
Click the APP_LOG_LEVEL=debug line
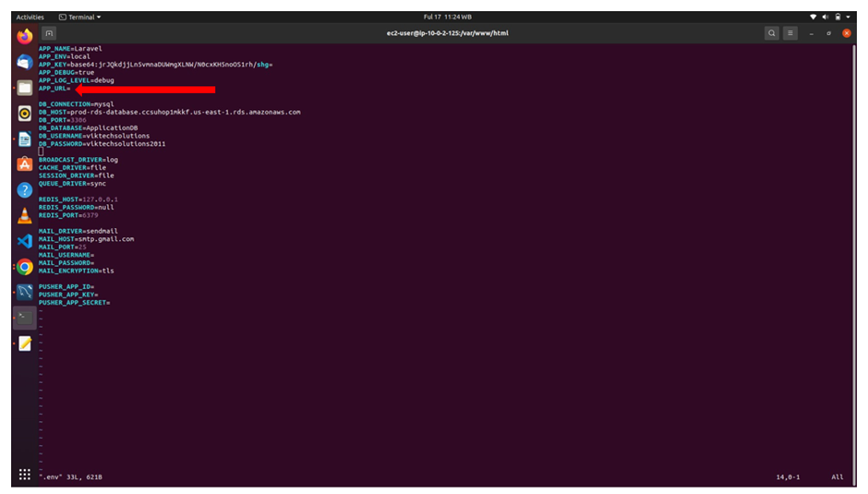click(77, 80)
